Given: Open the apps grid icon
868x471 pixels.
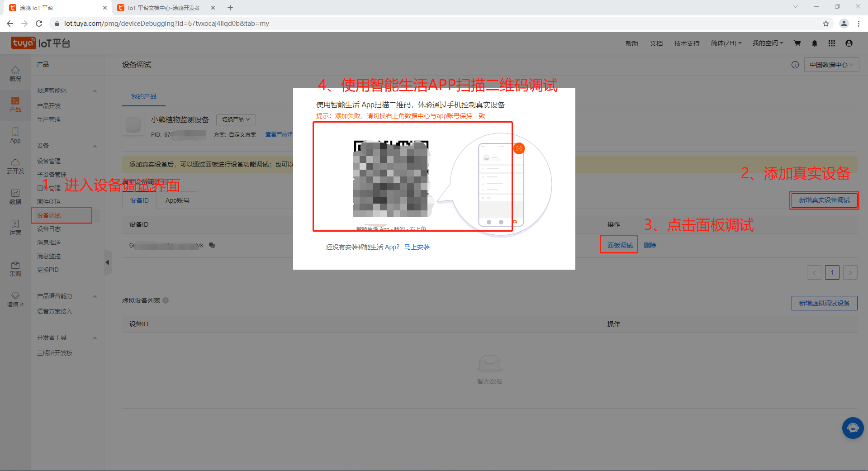Looking at the screenshot, I should click(x=831, y=43).
